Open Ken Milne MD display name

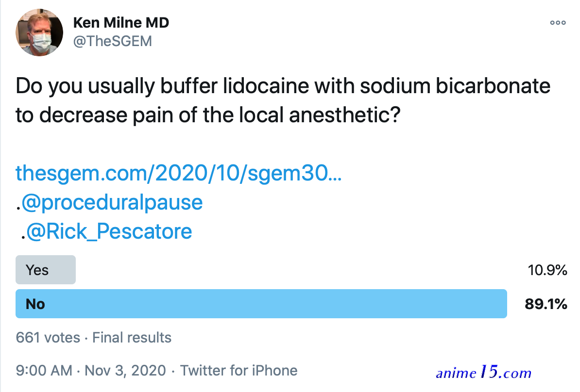pos(121,23)
